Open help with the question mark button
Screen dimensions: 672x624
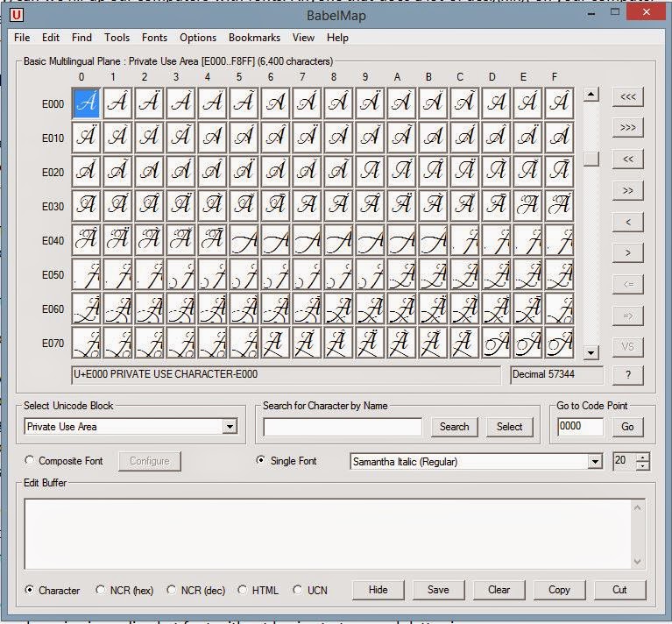tap(627, 375)
